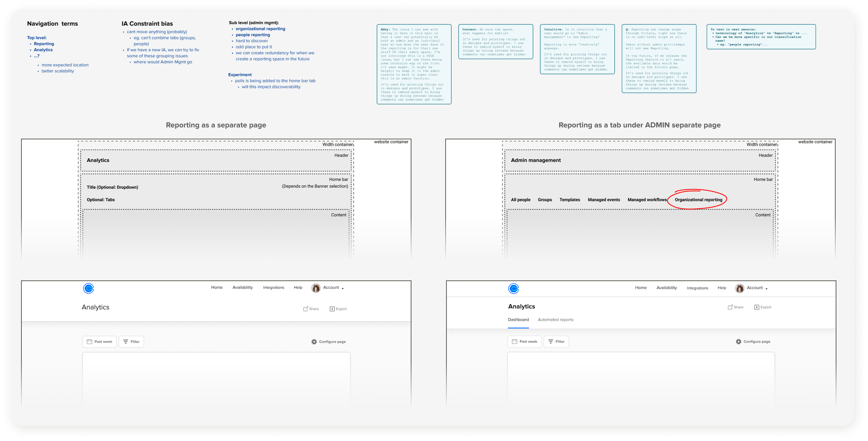Switch to the Dashboard tab

(x=518, y=320)
